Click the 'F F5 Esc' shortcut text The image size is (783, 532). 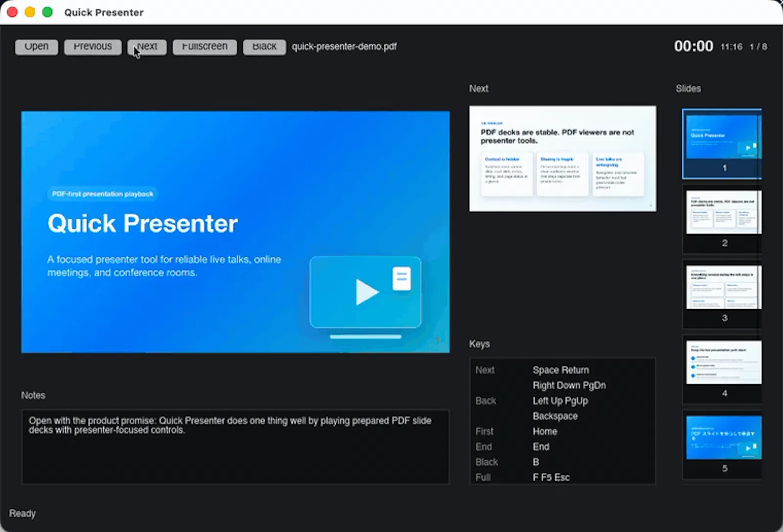pos(551,477)
